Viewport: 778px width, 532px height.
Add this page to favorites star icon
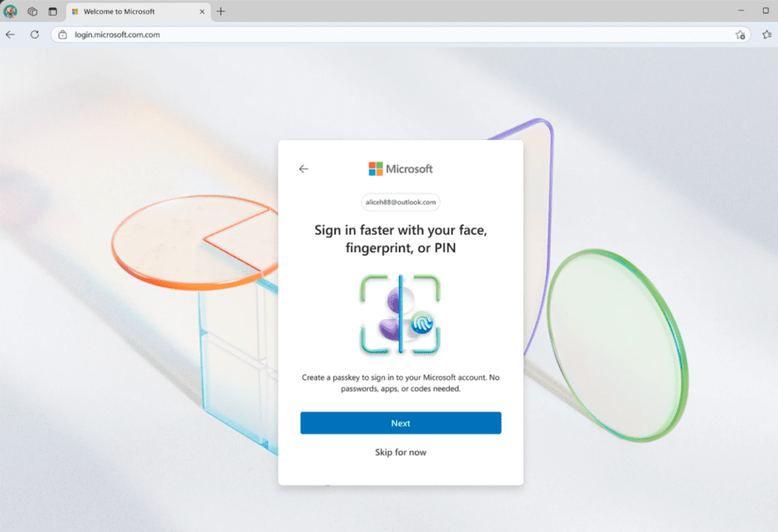(740, 35)
